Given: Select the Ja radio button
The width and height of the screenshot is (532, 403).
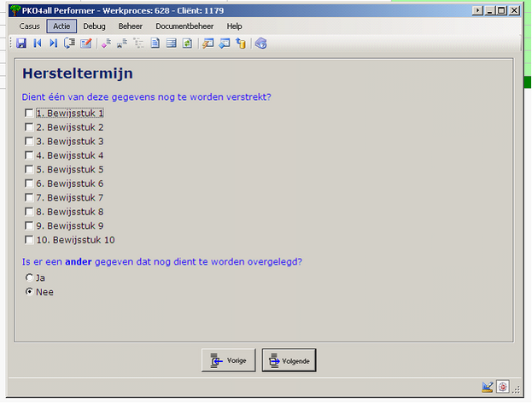Looking at the screenshot, I should [30, 277].
